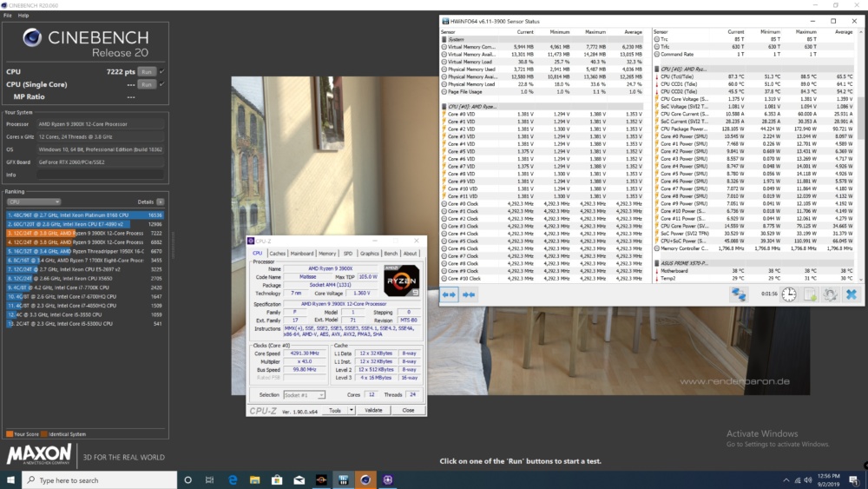Screen dimensions: 868x489
Task: Expand ranking Details arrow button
Action: click(x=160, y=202)
